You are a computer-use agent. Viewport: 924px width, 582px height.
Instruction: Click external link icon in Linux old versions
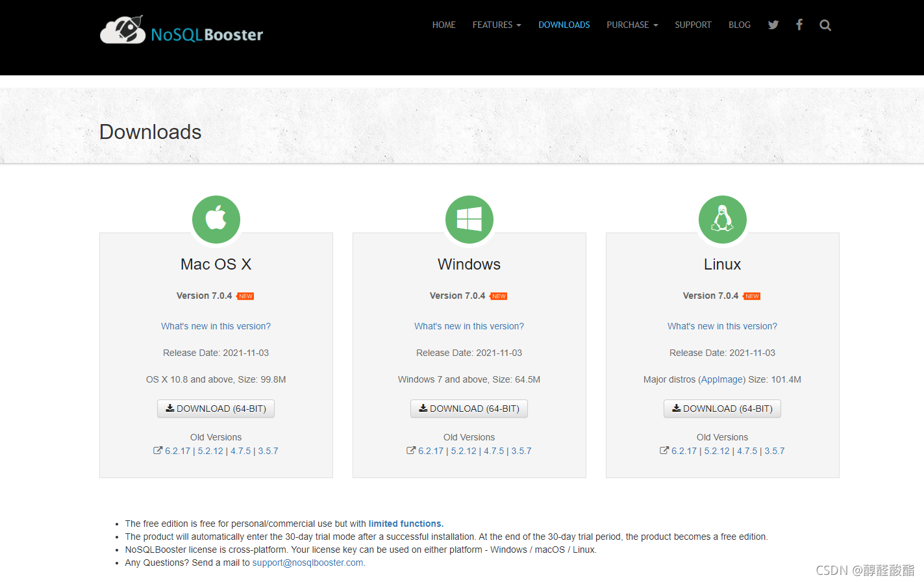point(664,450)
